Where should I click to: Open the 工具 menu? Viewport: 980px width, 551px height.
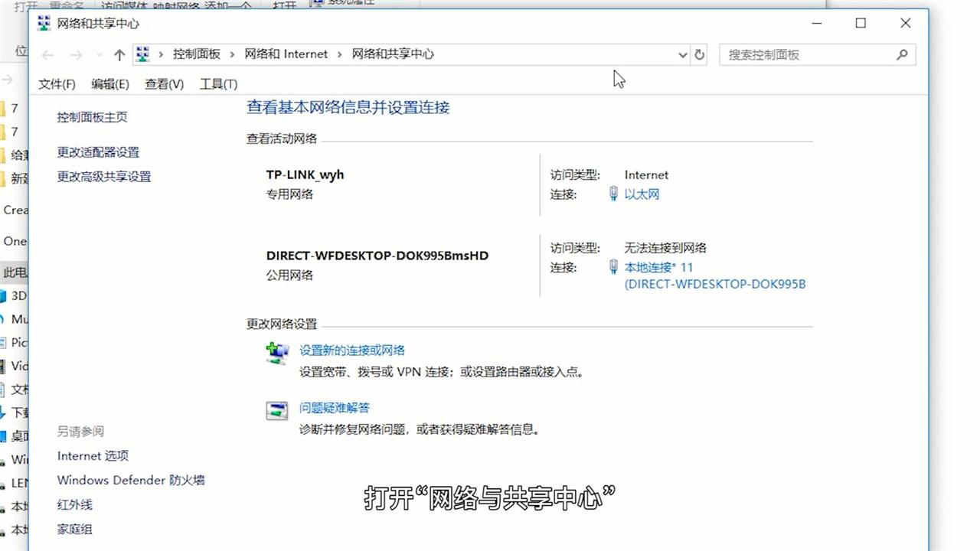point(217,83)
